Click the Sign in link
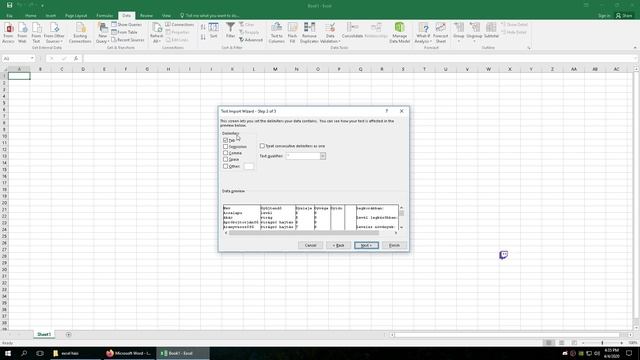 tap(604, 16)
